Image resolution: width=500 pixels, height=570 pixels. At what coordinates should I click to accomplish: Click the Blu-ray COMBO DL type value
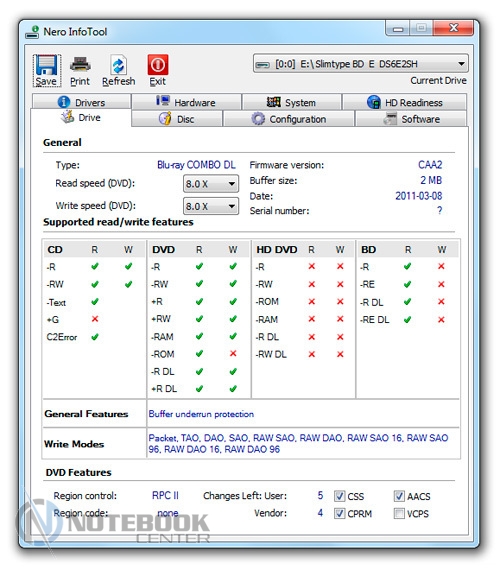pos(196,165)
